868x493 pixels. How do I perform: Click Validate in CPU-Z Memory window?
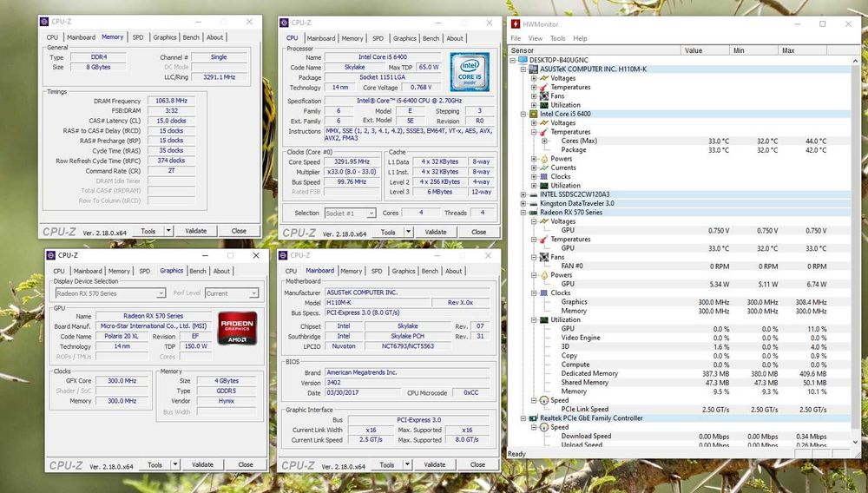196,231
